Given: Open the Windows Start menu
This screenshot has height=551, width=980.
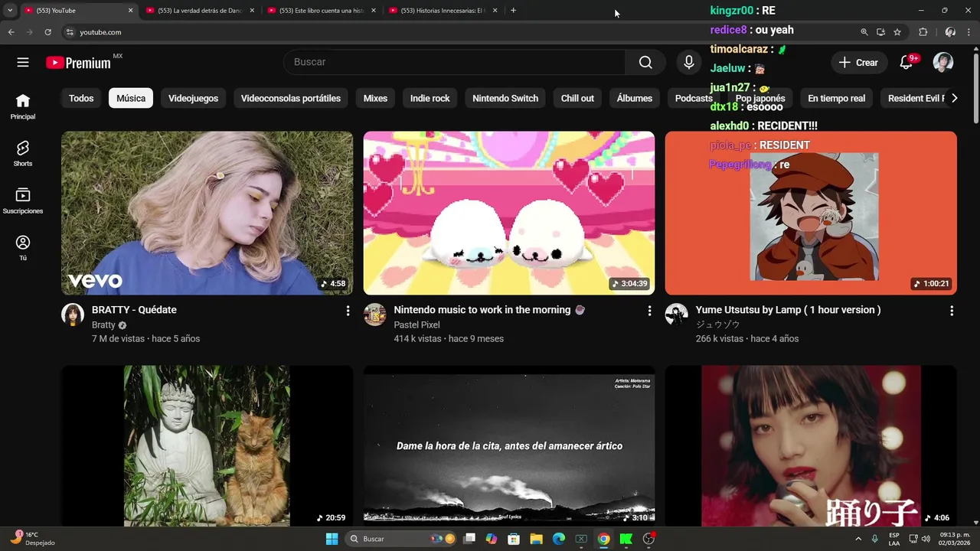Looking at the screenshot, I should point(332,539).
